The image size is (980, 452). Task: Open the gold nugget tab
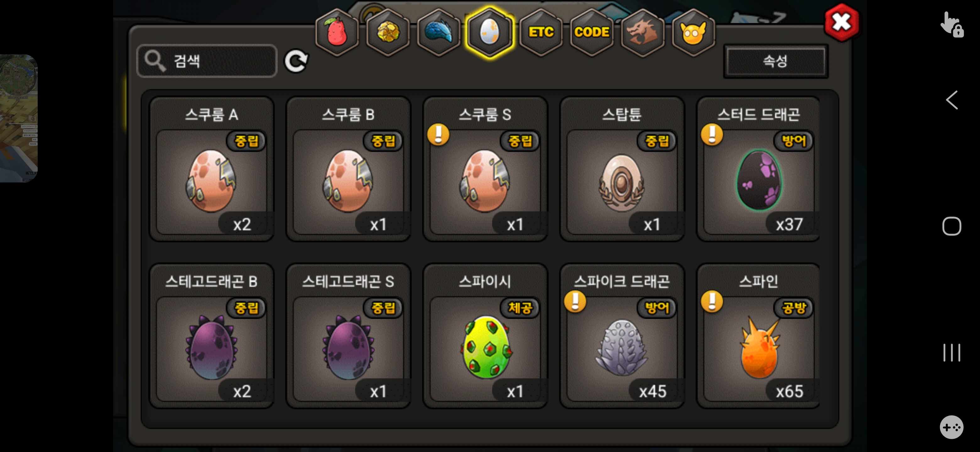pyautogui.click(x=388, y=32)
